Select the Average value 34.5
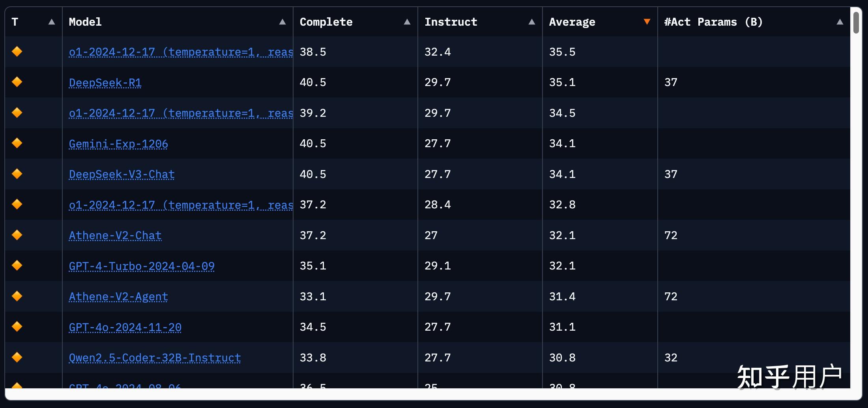The image size is (868, 408). (562, 113)
